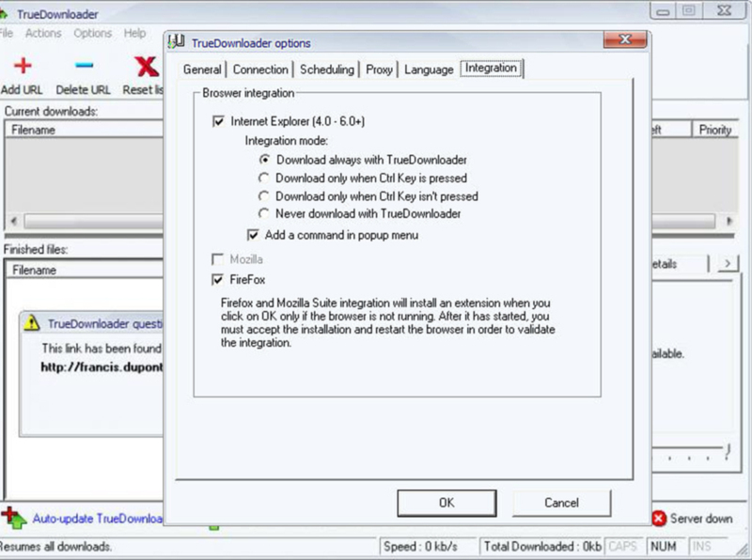752x560 pixels.
Task: Toggle Internet Explorer integration checkbox
Action: pyautogui.click(x=218, y=121)
